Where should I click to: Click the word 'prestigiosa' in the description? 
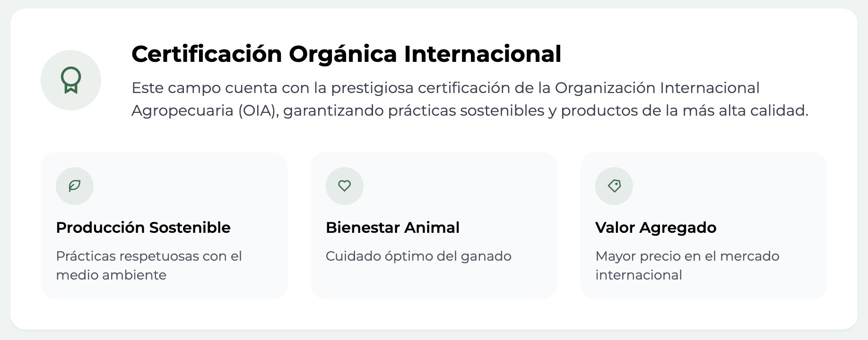click(x=372, y=88)
